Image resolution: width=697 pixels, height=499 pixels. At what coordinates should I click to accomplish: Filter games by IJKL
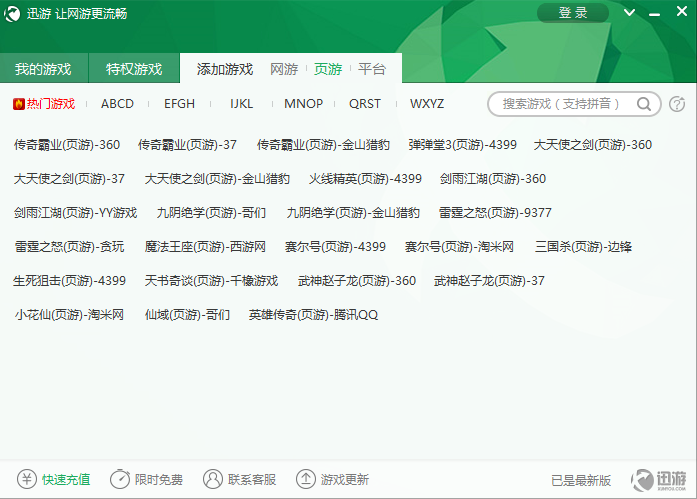click(x=241, y=104)
